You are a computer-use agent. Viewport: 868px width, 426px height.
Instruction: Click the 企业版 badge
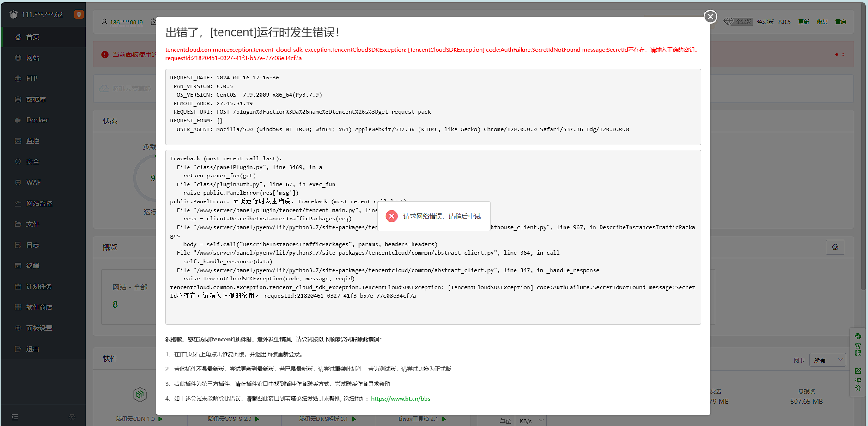[x=743, y=22]
